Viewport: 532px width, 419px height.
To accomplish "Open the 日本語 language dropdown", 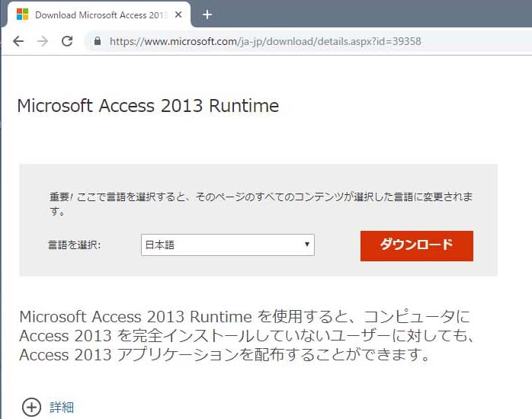I will click(227, 245).
